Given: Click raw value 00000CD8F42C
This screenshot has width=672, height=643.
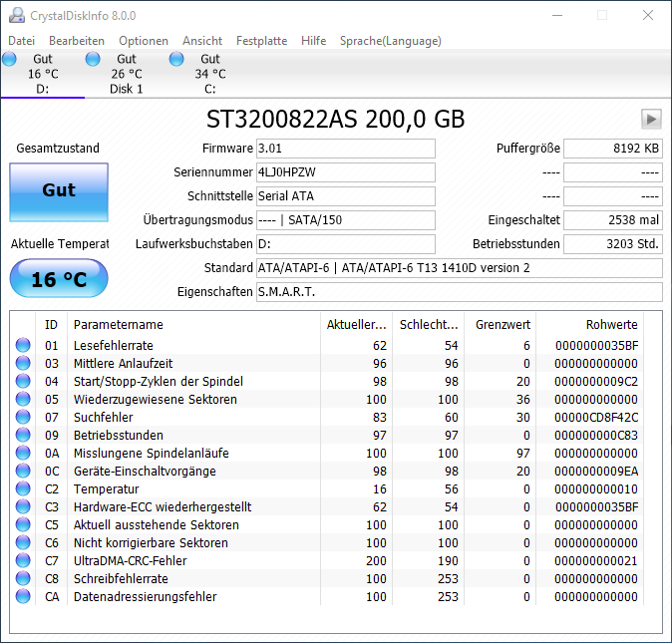Looking at the screenshot, I should 596,418.
